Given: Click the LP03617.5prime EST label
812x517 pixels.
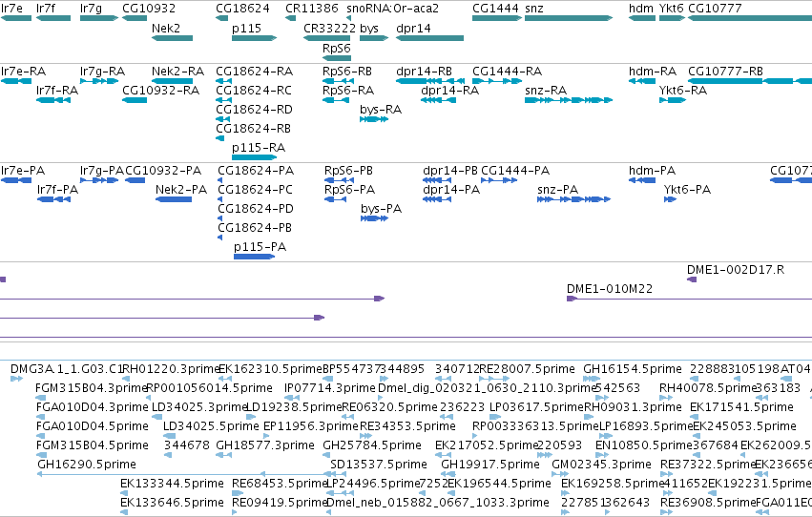Looking at the screenshot, I should click(536, 407).
